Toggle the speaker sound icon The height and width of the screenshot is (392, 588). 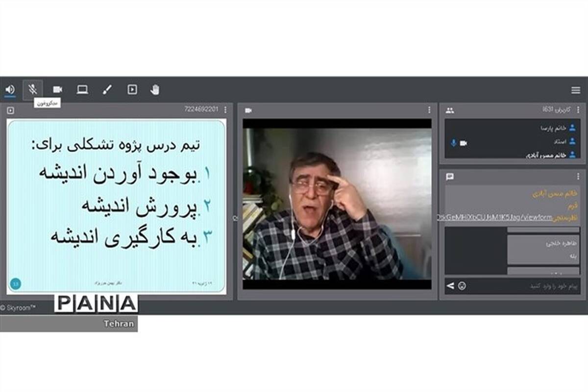click(10, 90)
